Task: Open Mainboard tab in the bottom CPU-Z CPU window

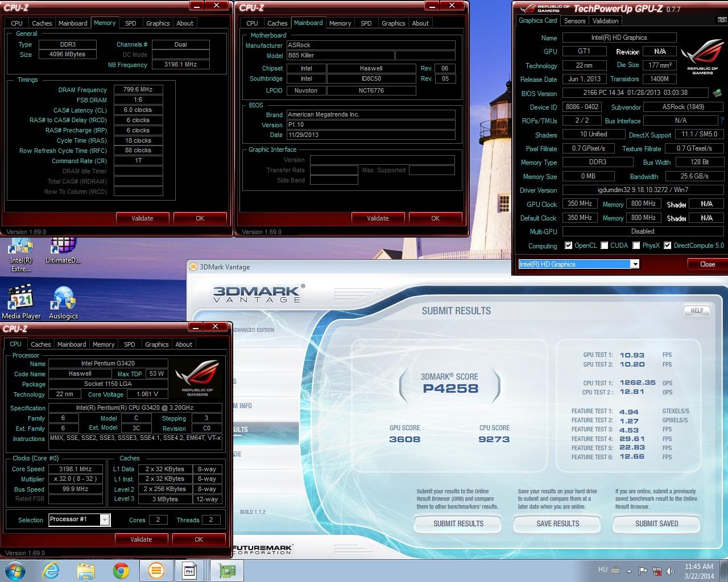Action: pos(72,344)
